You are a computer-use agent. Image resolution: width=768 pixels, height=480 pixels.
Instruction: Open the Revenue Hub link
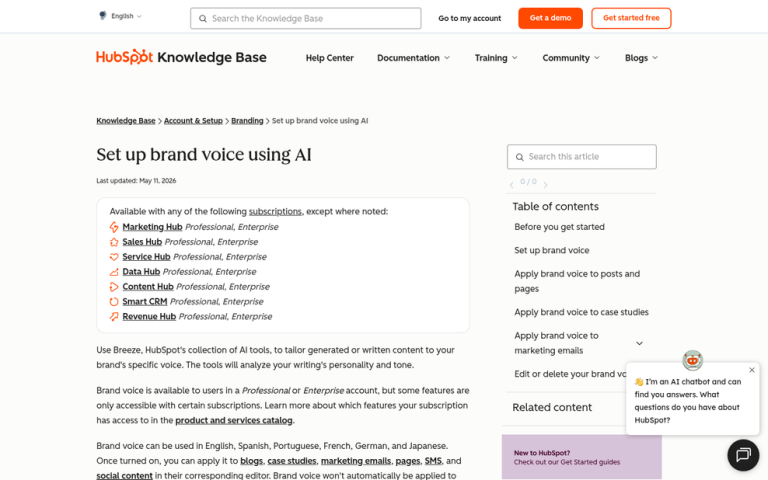[x=149, y=316]
